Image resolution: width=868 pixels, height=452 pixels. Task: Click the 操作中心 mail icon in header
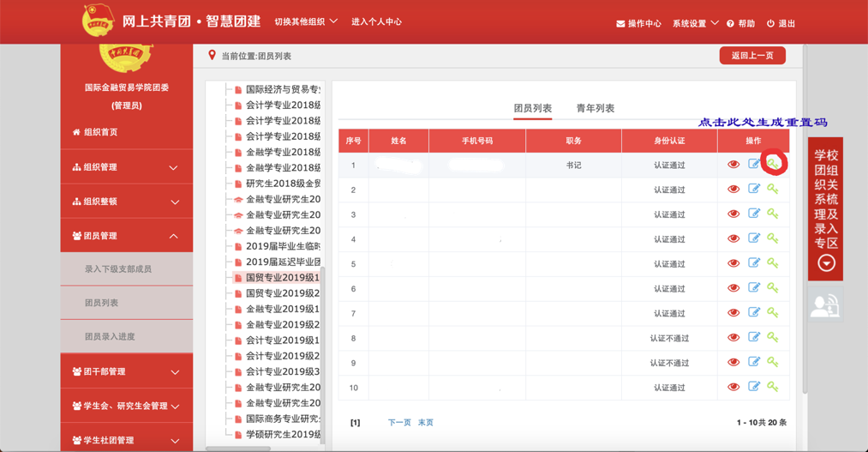point(620,24)
